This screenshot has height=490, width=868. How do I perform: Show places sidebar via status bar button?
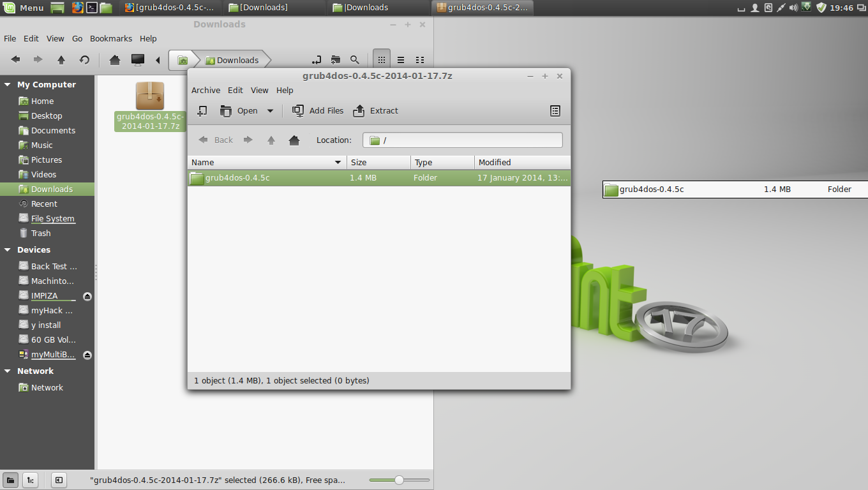tap(10, 480)
